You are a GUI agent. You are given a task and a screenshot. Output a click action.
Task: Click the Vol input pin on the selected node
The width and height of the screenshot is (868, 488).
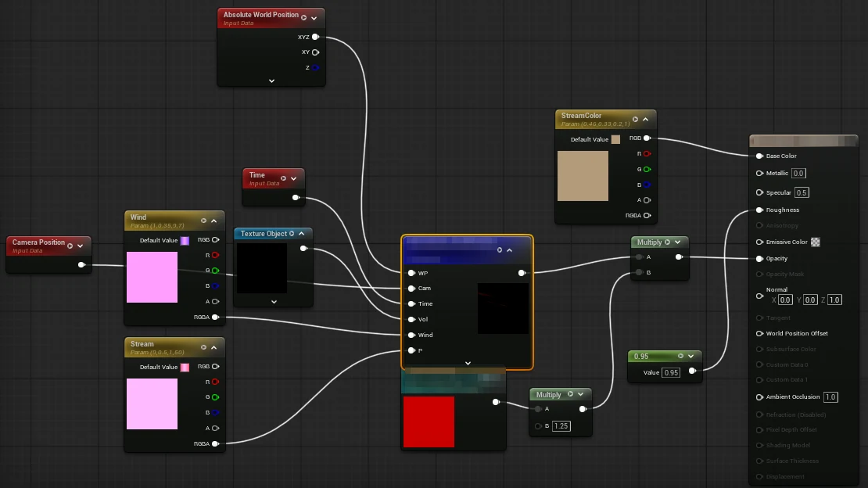pyautogui.click(x=411, y=320)
